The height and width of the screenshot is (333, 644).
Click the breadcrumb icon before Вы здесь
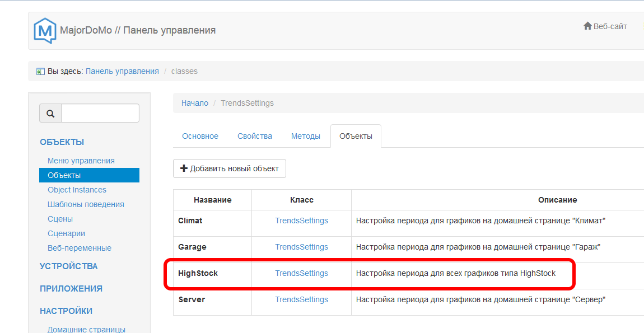click(x=40, y=72)
